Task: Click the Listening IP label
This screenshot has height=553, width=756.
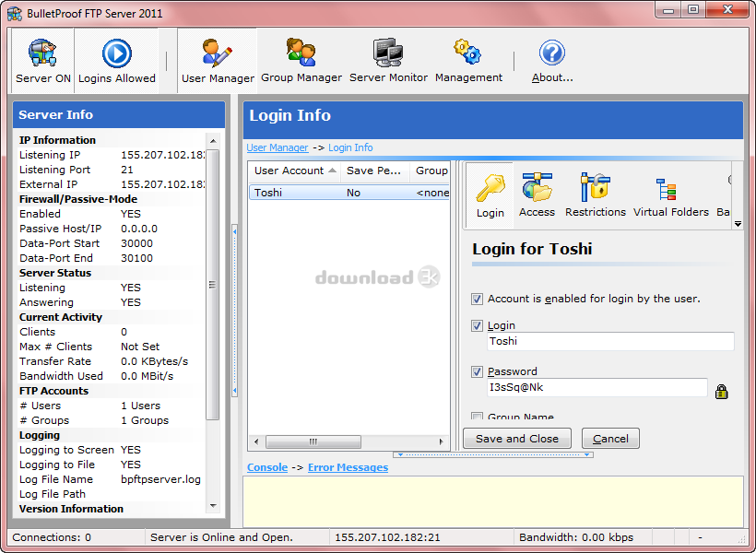Action: 50,155
